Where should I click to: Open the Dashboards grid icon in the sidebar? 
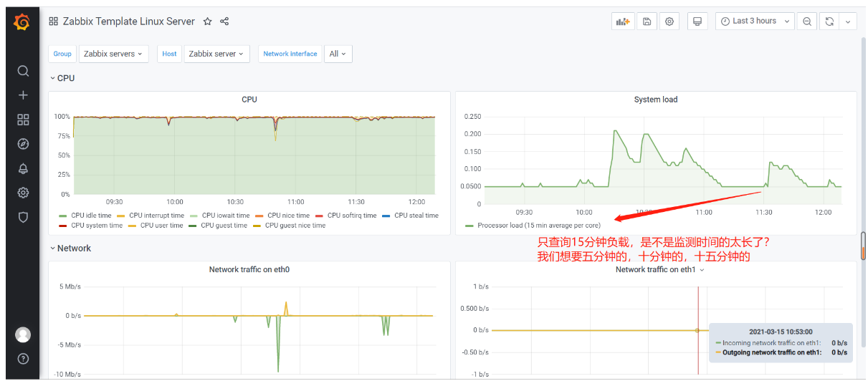[x=23, y=120]
